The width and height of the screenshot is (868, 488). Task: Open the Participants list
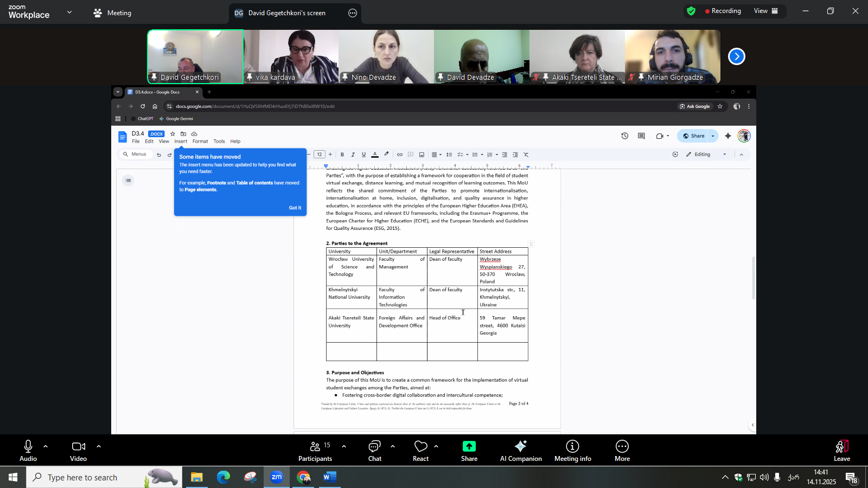point(315,451)
